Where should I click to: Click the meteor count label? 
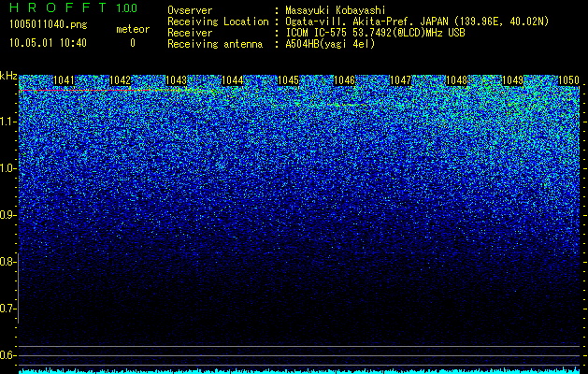click(133, 29)
